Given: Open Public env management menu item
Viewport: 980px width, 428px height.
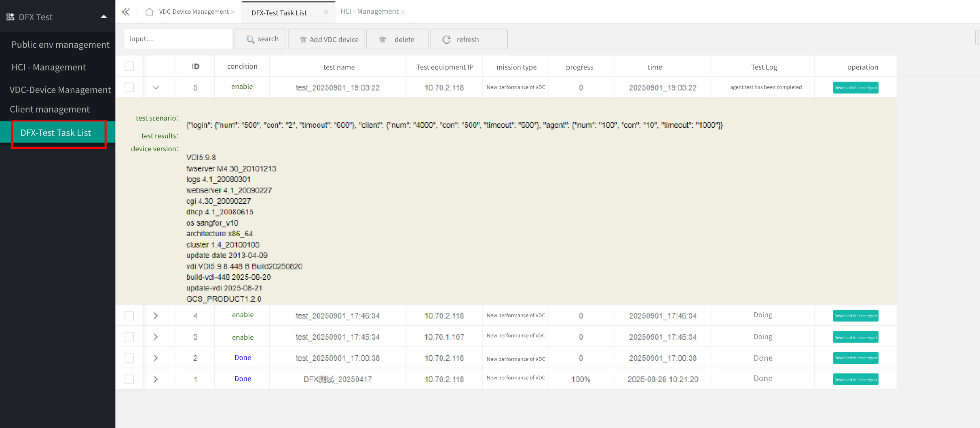Looking at the screenshot, I should pyautogui.click(x=60, y=44).
